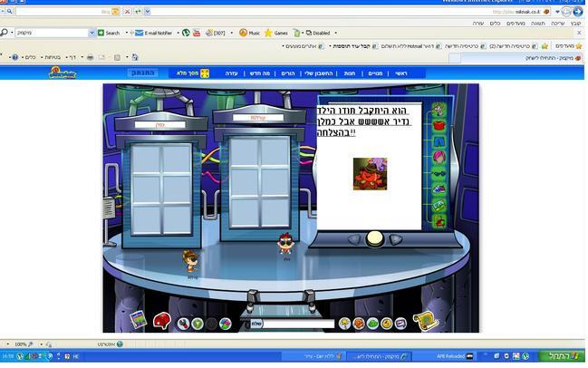This screenshot has height=368, width=588.
Task: Click the colorful balls button
Action: point(225,324)
